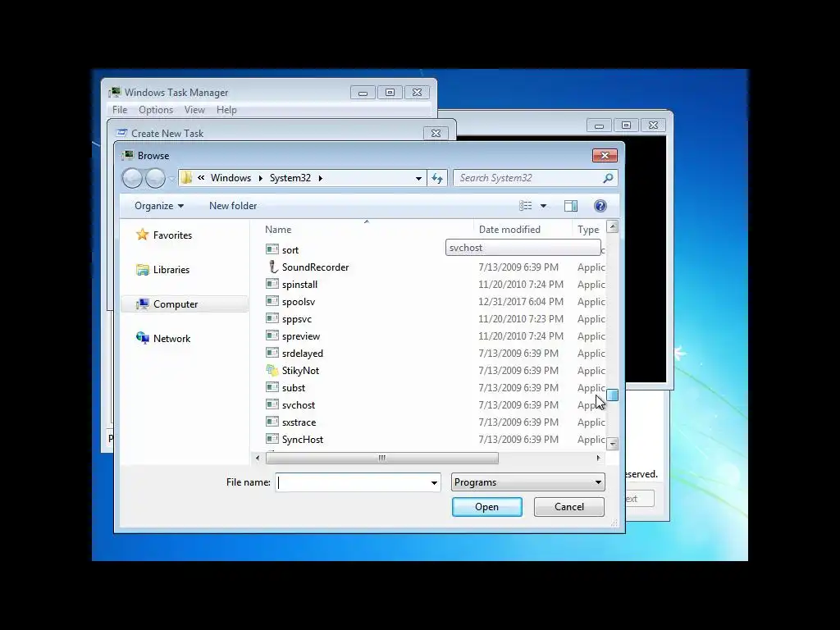Image resolution: width=840 pixels, height=630 pixels.
Task: Select the sort application icon
Action: click(272, 249)
